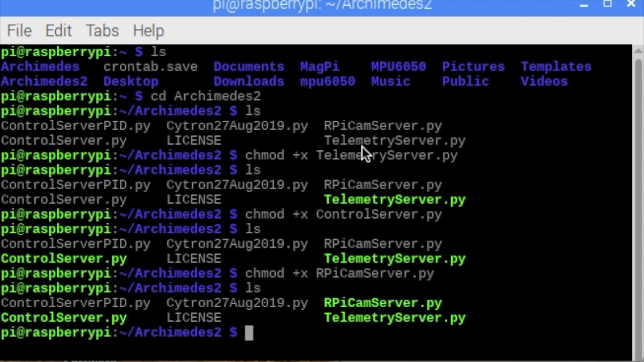Click the Documents directory name
644x362 pixels.
point(249,67)
